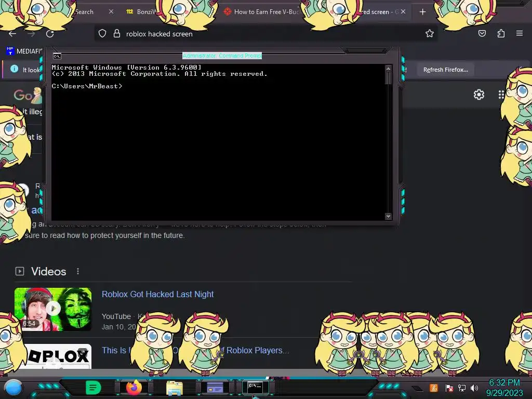Click the Java tray icon
532x399 pixels.
click(434, 388)
